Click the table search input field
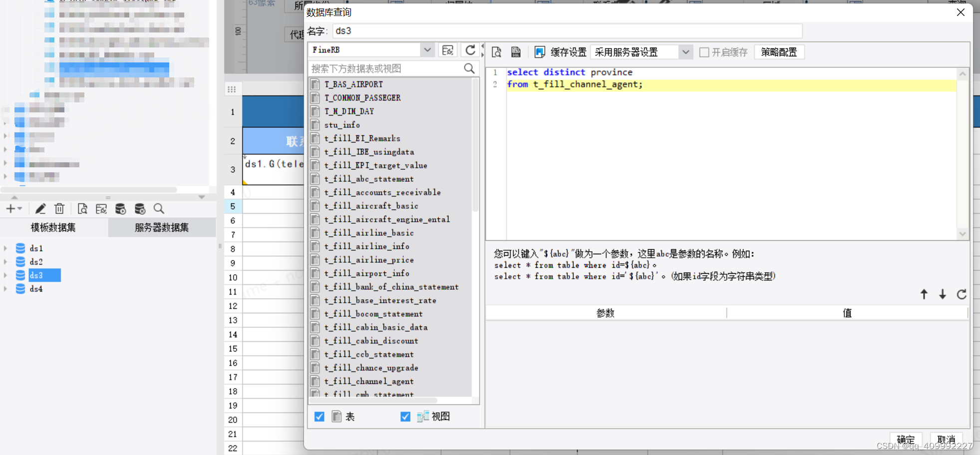The height and width of the screenshot is (455, 980). click(385, 68)
